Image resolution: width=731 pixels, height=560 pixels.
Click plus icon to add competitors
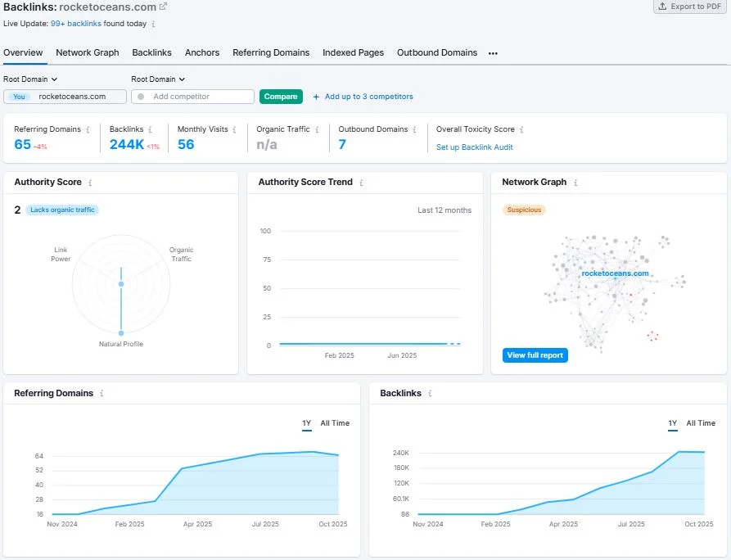[316, 97]
